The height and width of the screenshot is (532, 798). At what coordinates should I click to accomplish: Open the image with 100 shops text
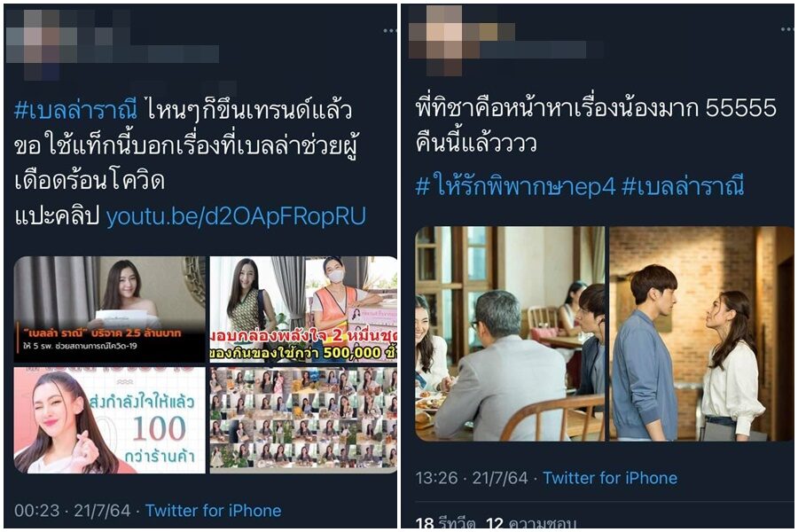[x=110, y=420]
